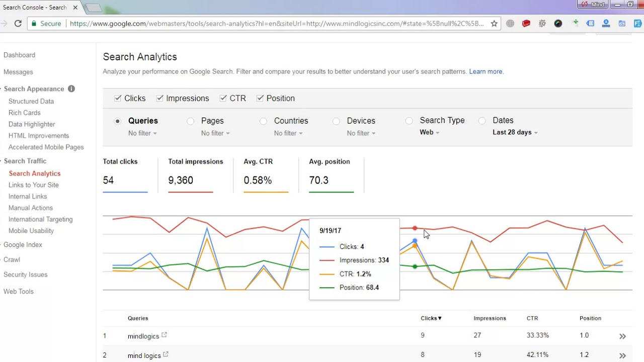The image size is (644, 362).
Task: Open mind logics query external link icon
Action: point(166,354)
